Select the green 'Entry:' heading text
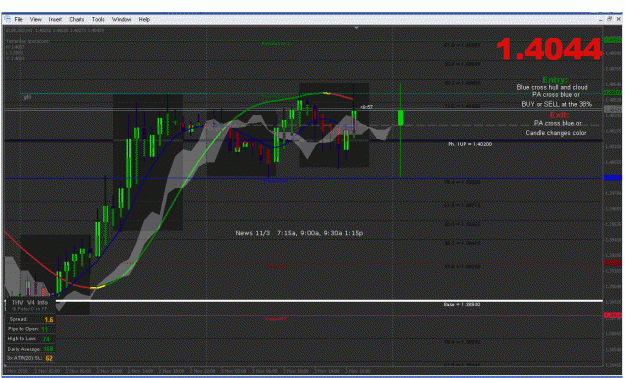The height and width of the screenshot is (378, 625). pos(555,80)
